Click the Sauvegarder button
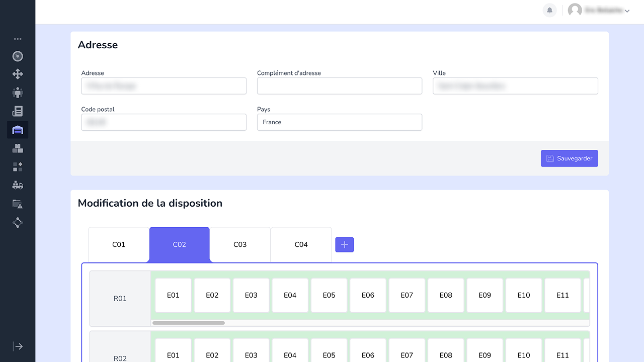Image resolution: width=644 pixels, height=362 pixels. click(x=569, y=158)
